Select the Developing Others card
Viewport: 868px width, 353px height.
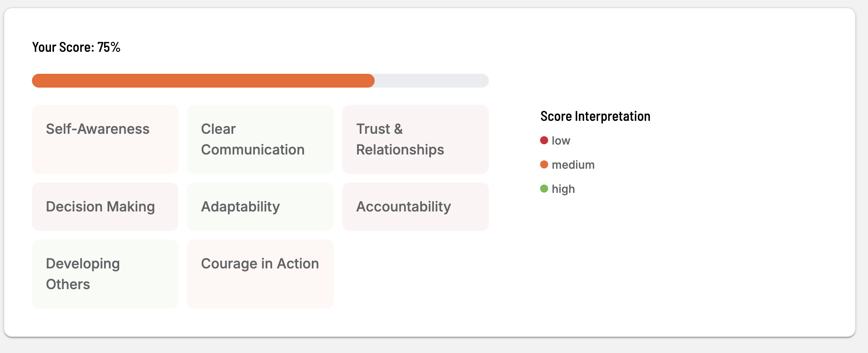pyautogui.click(x=105, y=274)
